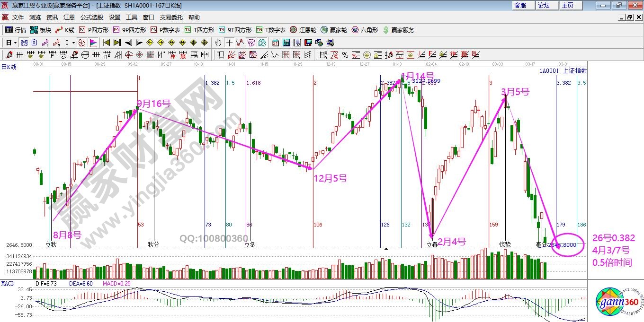Select the percent sign drawing tool
The height and width of the screenshot is (322, 644).
pos(345,55)
